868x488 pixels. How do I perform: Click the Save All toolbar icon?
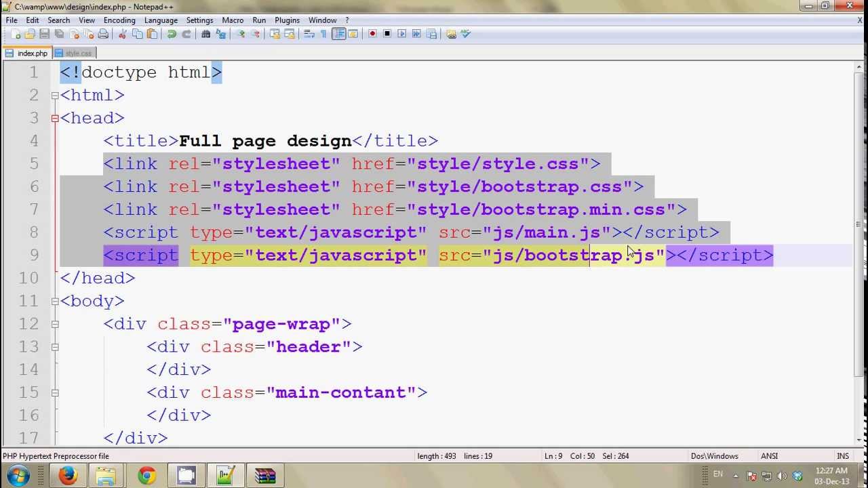[x=59, y=34]
